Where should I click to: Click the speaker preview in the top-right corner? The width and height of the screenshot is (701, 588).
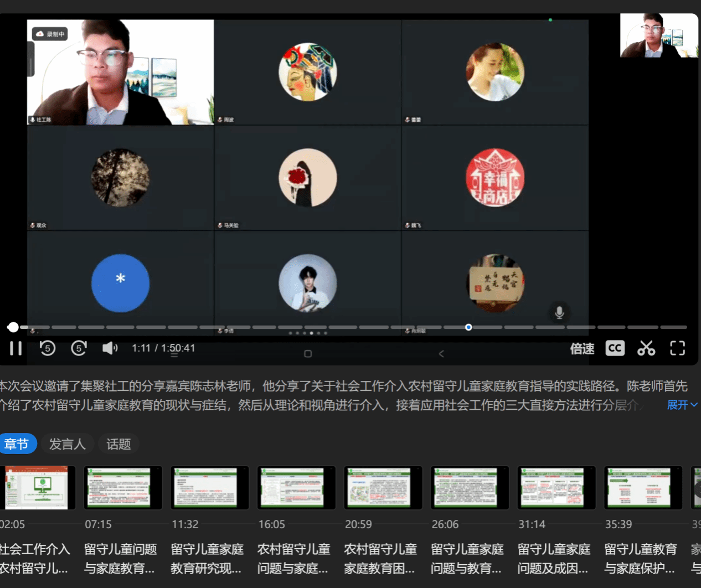pyautogui.click(x=659, y=35)
